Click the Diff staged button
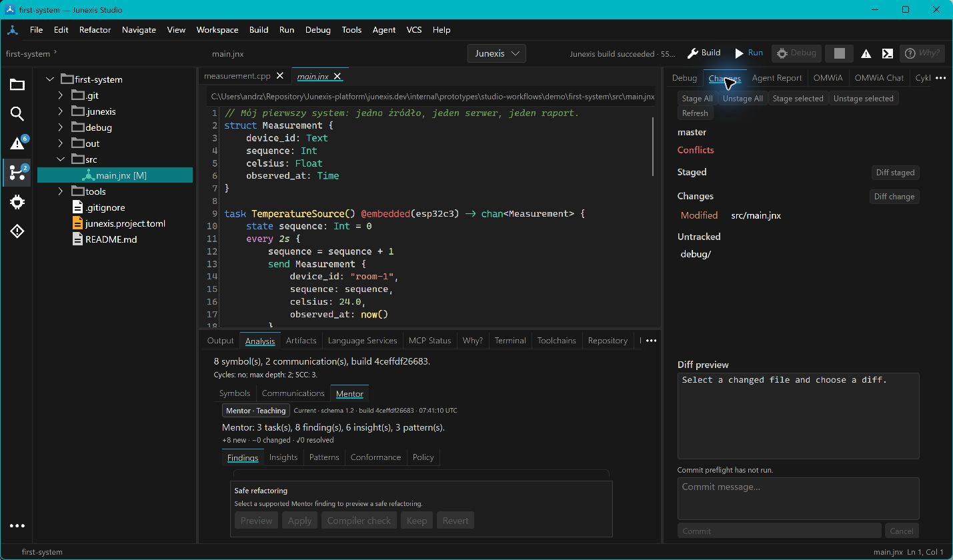953x560 pixels. [x=895, y=173]
